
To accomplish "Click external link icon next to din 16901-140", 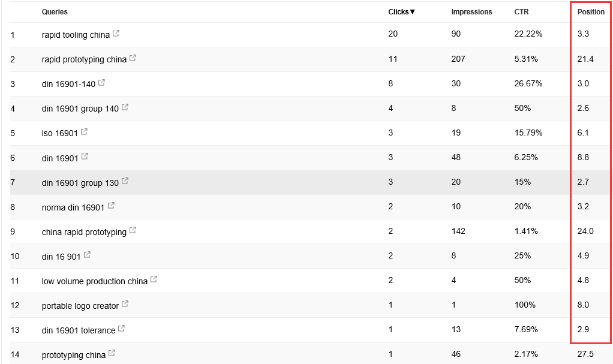I will tap(101, 83).
